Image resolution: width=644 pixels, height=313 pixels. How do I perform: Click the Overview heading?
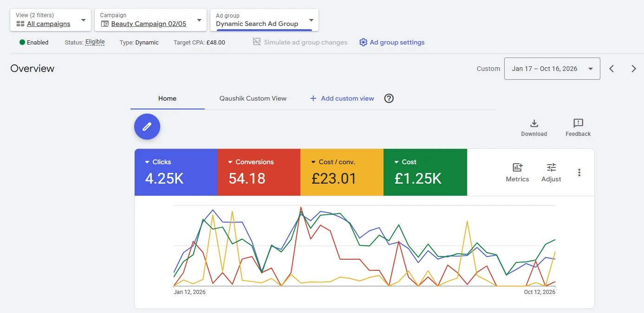click(32, 69)
